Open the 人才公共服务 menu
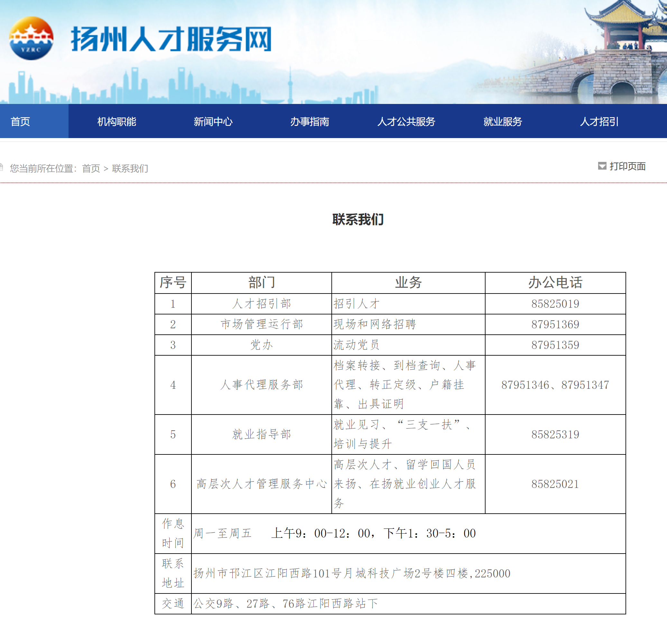Screen dimensions: 667x644 [x=406, y=122]
